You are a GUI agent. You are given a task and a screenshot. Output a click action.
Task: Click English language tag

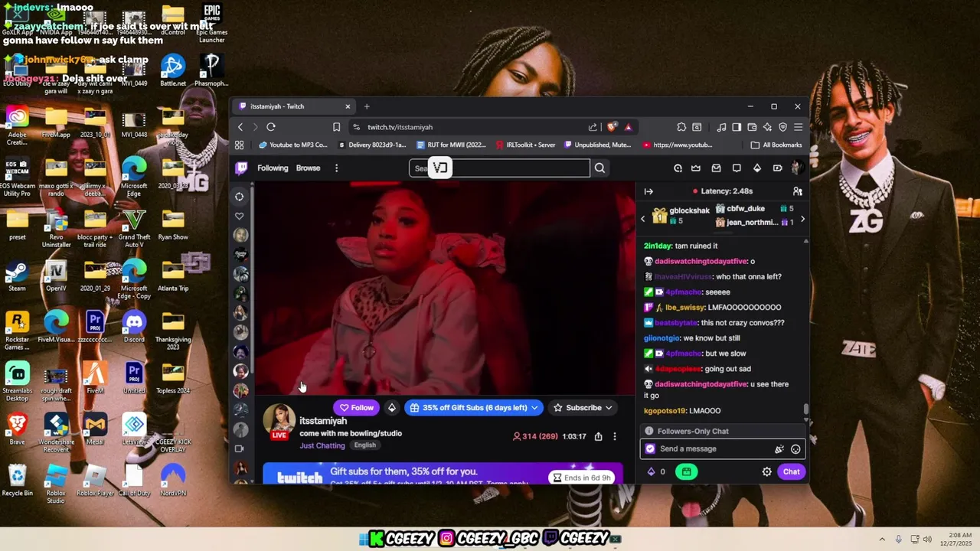click(365, 445)
